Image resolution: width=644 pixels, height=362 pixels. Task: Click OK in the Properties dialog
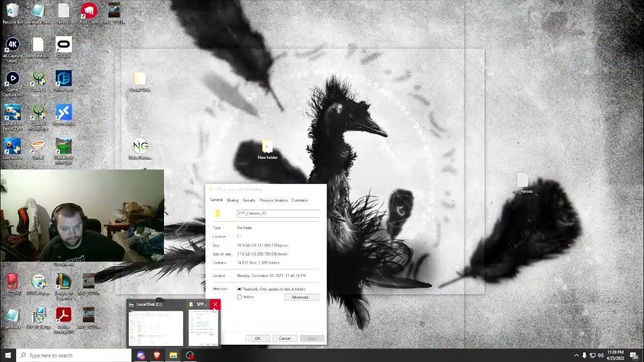coord(258,338)
